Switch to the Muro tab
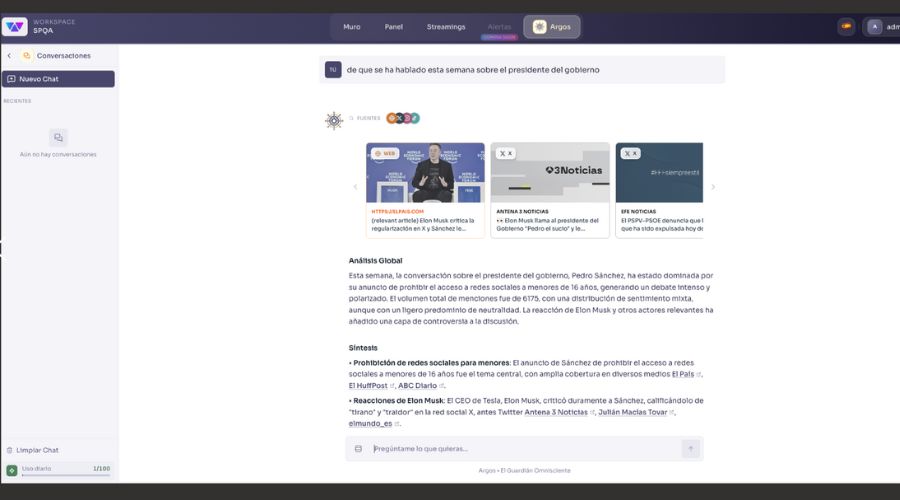This screenshot has width=900, height=500. [x=352, y=27]
